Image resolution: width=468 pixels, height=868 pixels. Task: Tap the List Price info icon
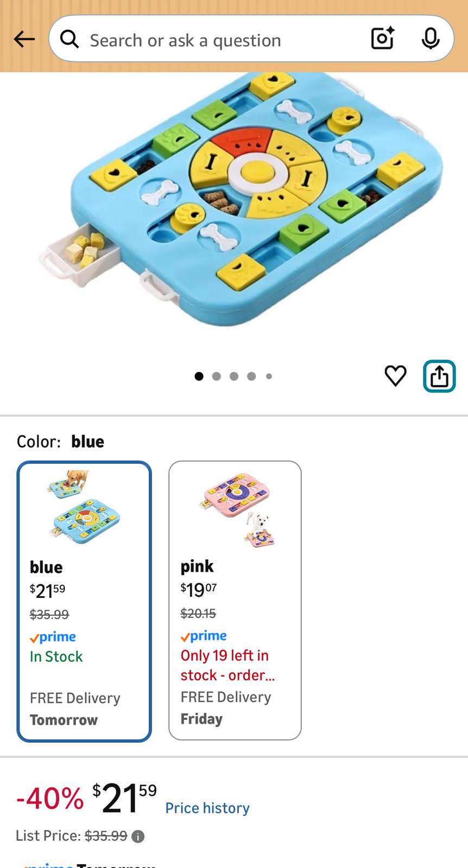point(138,837)
